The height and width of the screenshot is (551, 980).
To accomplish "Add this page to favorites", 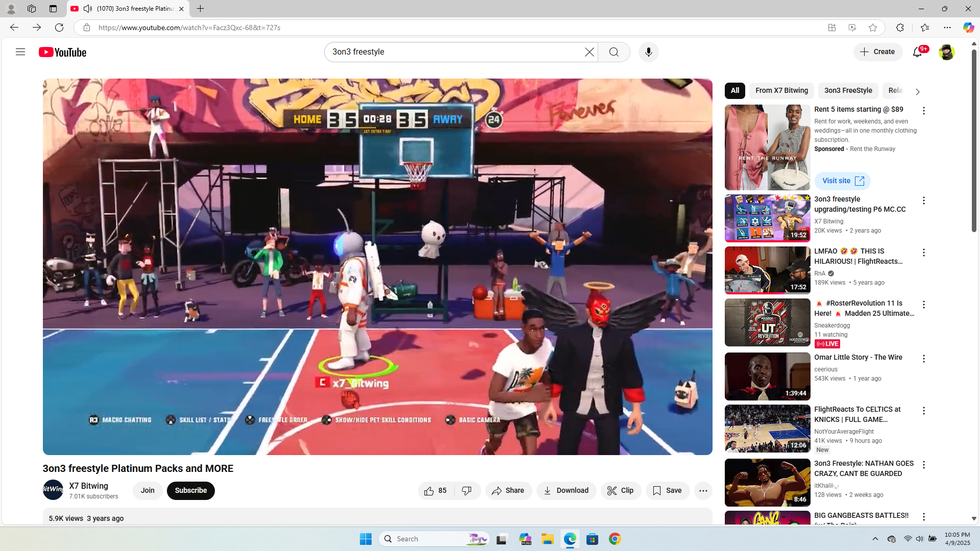I will tap(873, 28).
